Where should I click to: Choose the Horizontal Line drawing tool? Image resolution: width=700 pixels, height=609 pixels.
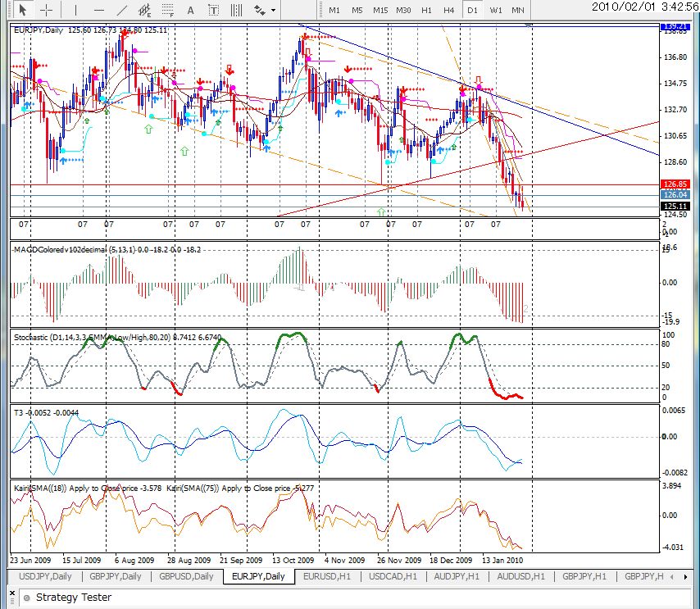pos(99,10)
